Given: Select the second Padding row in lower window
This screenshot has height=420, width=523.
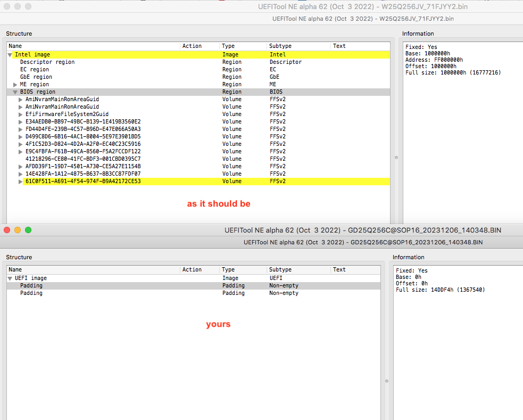Looking at the screenshot, I should 194,293.
